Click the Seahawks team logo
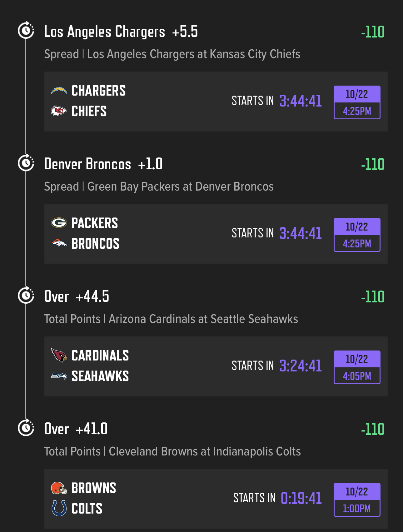Image resolution: width=403 pixels, height=532 pixels. click(x=59, y=376)
